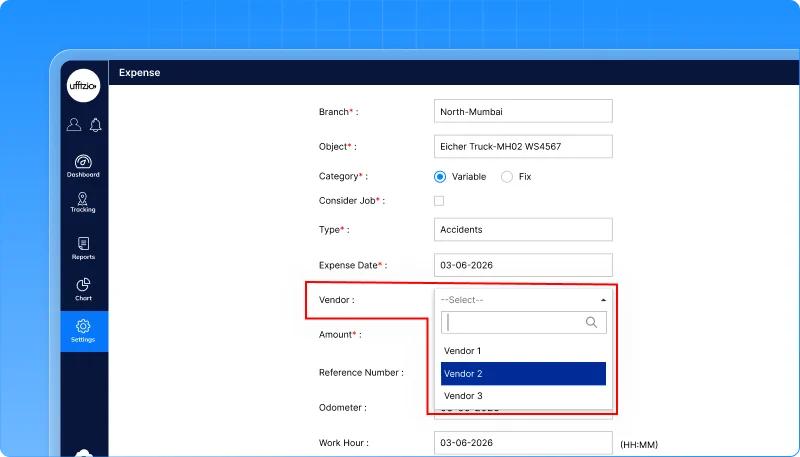Click the Odometer label

pos(342,408)
